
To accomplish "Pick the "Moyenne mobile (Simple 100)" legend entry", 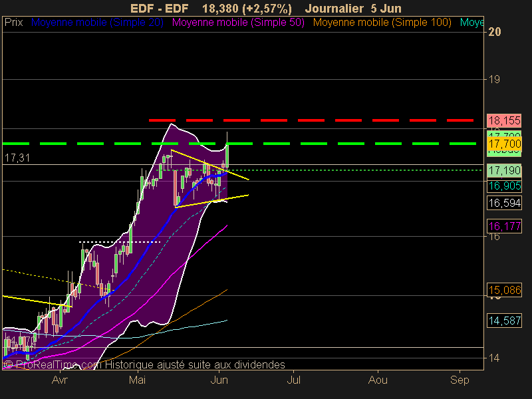I will point(382,23).
